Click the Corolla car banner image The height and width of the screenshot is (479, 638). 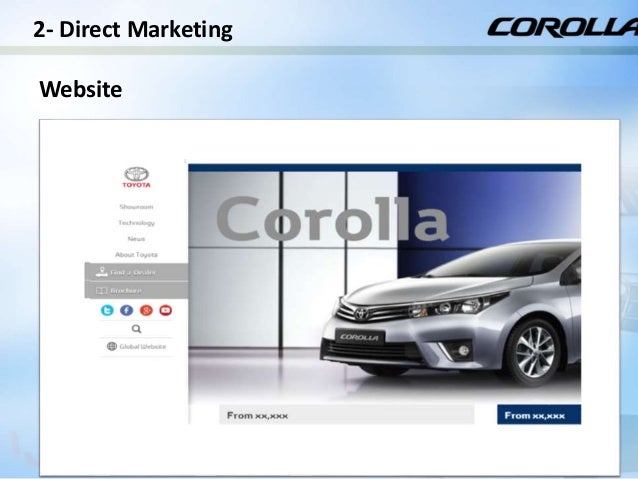[385, 285]
